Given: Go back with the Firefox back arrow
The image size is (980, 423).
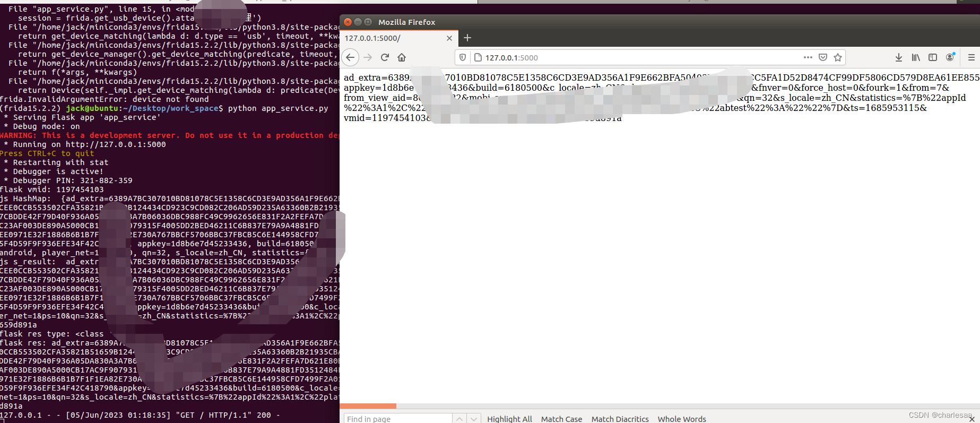Looking at the screenshot, I should (x=350, y=57).
